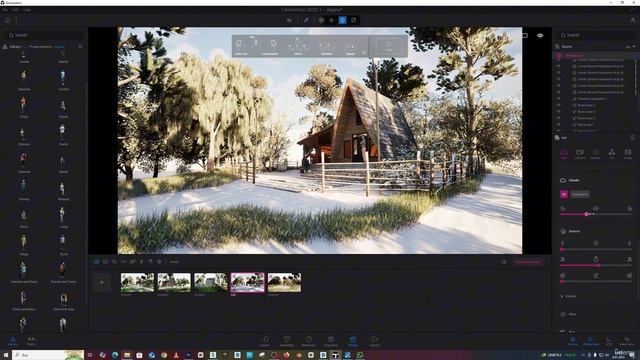The image size is (640, 360).
Task: Click the Windows Start button
Action: pyautogui.click(x=5, y=355)
